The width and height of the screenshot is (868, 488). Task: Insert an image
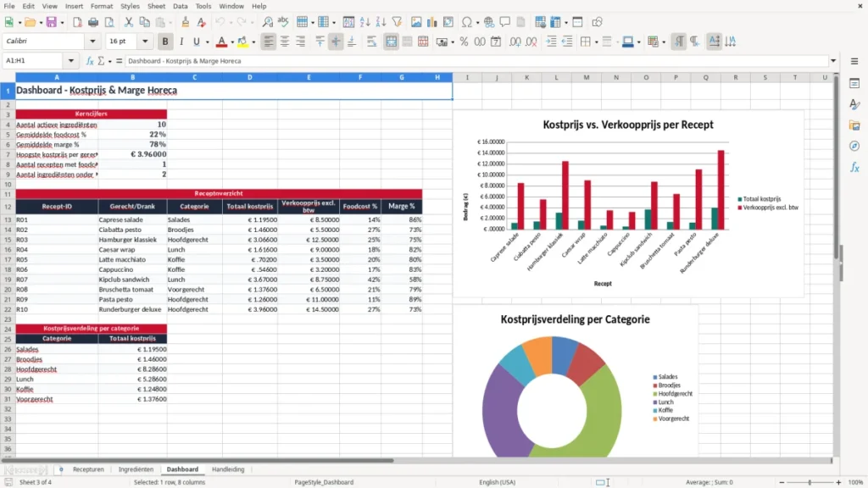point(416,22)
